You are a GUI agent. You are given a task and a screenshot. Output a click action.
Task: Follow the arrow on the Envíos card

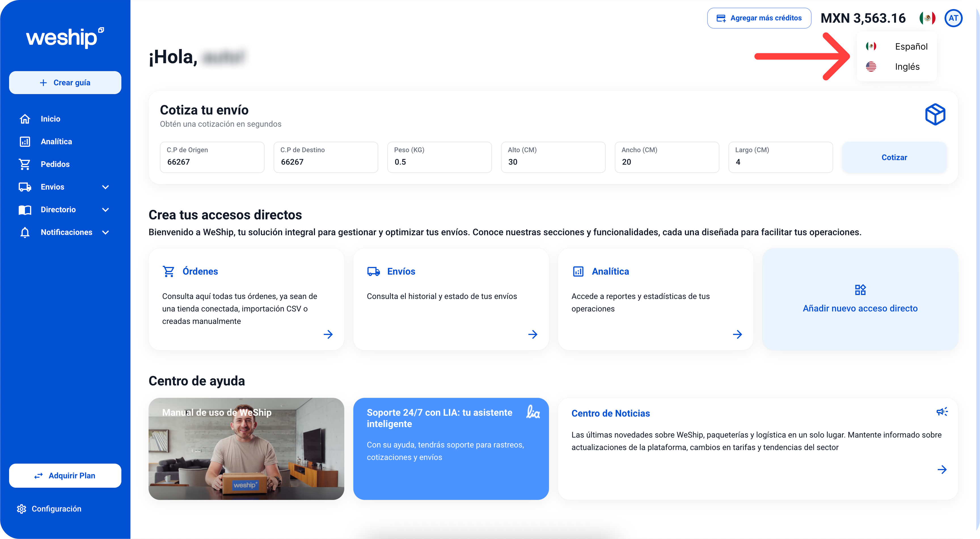[x=533, y=334]
